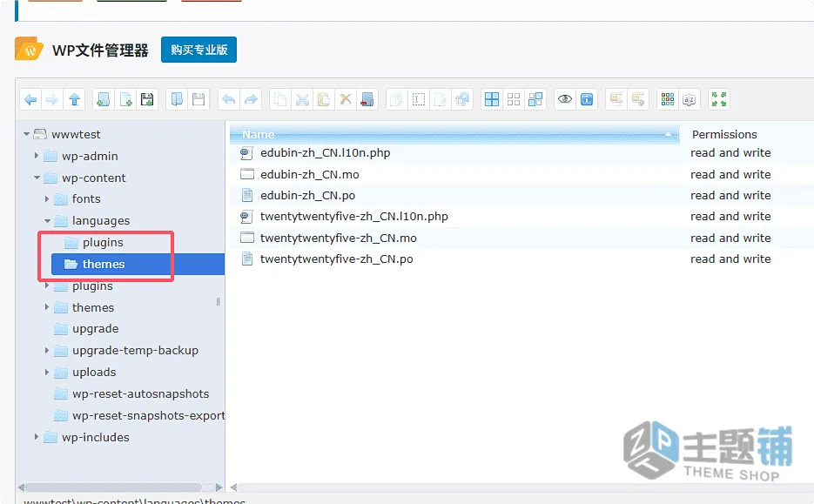Viewport: 814px width, 504px height.
Task: Click the tree panel horizontal scrollbar
Action: coord(113,487)
